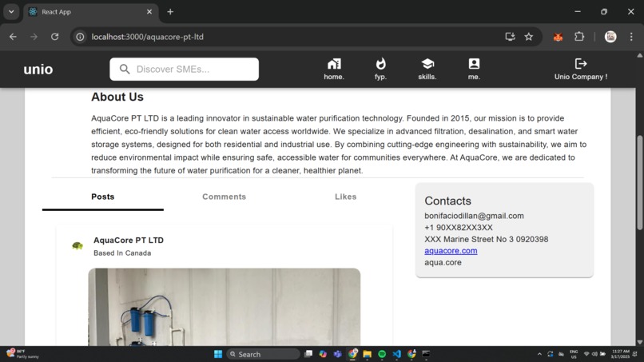Click the address bar URL localhost:3000/aquacore-pt-ltd
The height and width of the screenshot is (362, 644).
pyautogui.click(x=148, y=37)
